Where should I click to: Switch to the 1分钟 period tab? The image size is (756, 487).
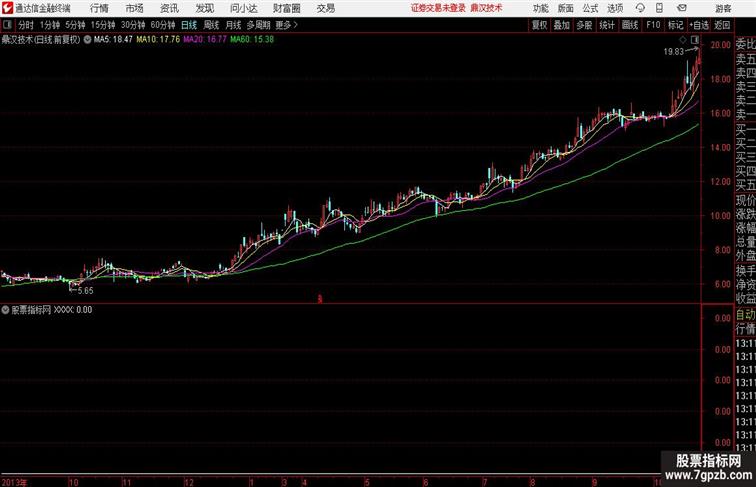(x=50, y=25)
